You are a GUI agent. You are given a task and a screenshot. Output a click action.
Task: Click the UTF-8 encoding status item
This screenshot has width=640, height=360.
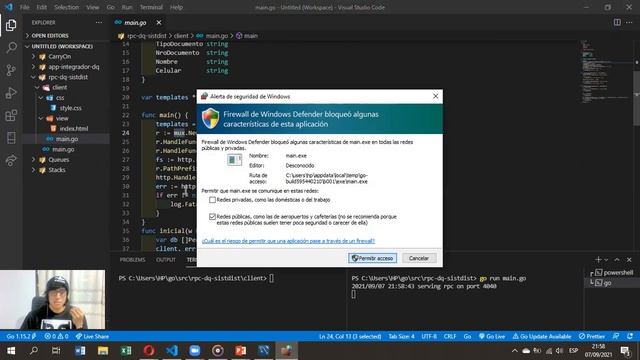tap(429, 337)
